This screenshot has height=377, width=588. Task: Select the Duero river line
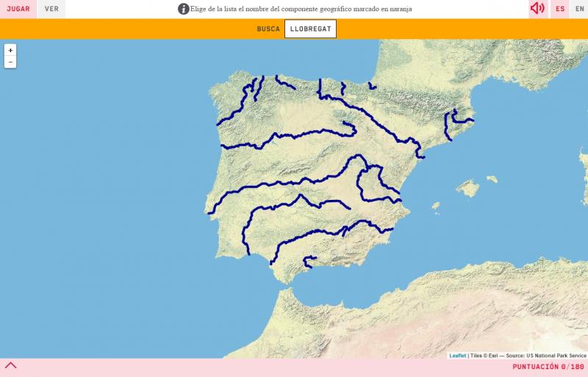point(294,135)
